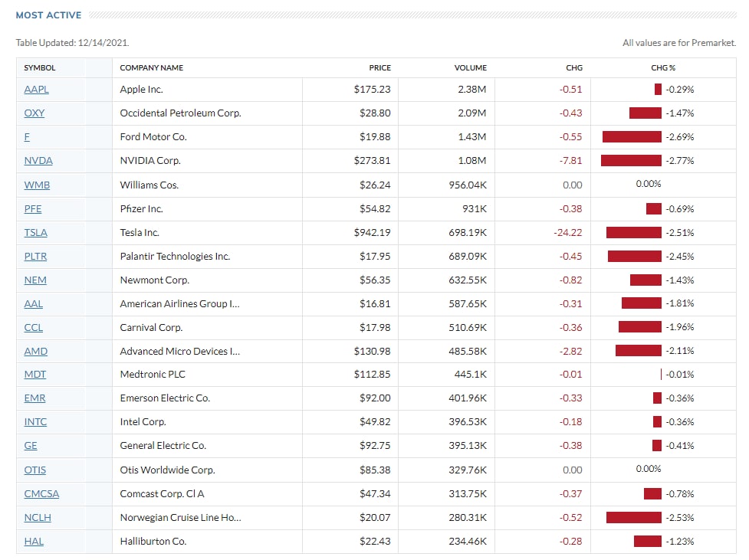
Task: Follow the CCL ticker link
Action: click(34, 328)
